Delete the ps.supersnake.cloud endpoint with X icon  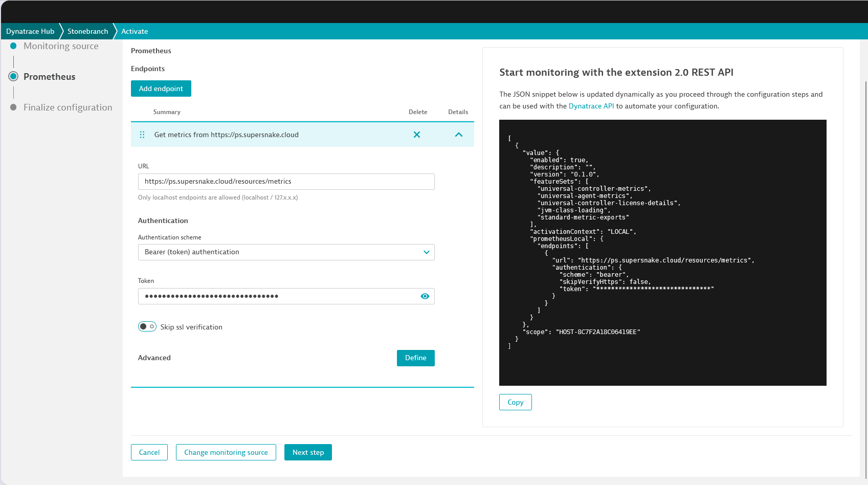417,135
